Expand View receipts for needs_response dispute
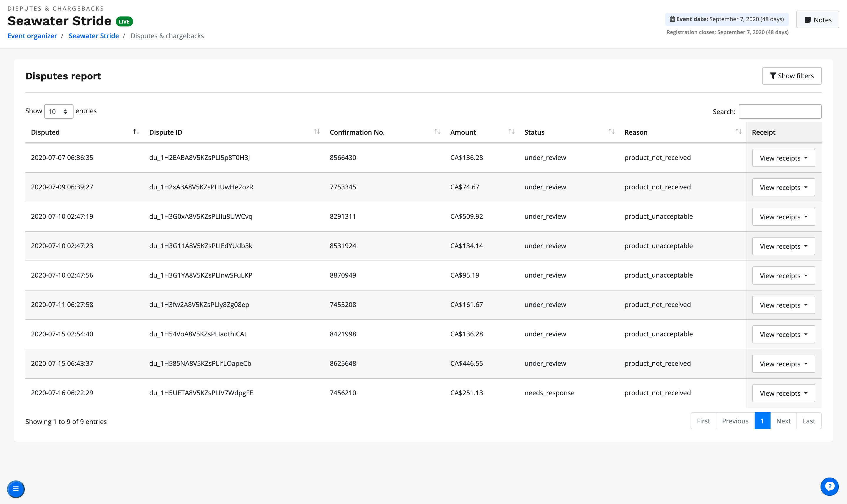The image size is (847, 504). [x=783, y=393]
